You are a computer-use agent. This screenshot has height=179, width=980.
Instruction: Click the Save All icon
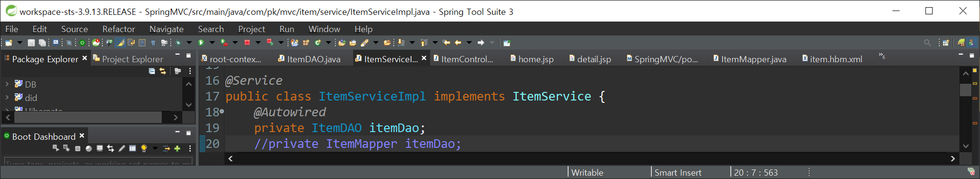(x=42, y=43)
